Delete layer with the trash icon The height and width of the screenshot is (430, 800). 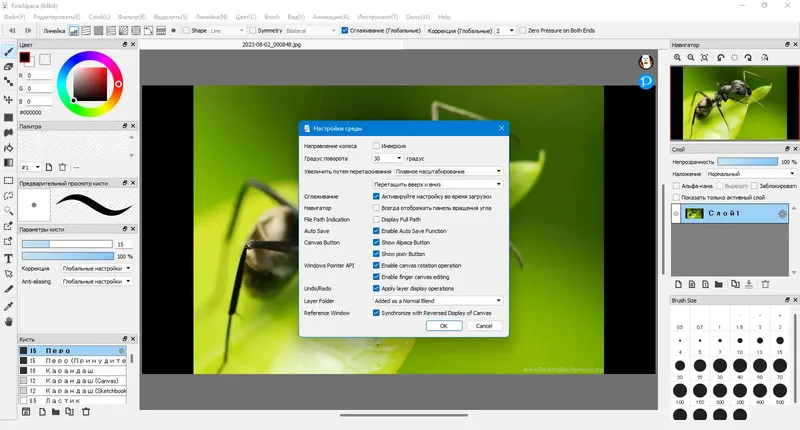766,284
